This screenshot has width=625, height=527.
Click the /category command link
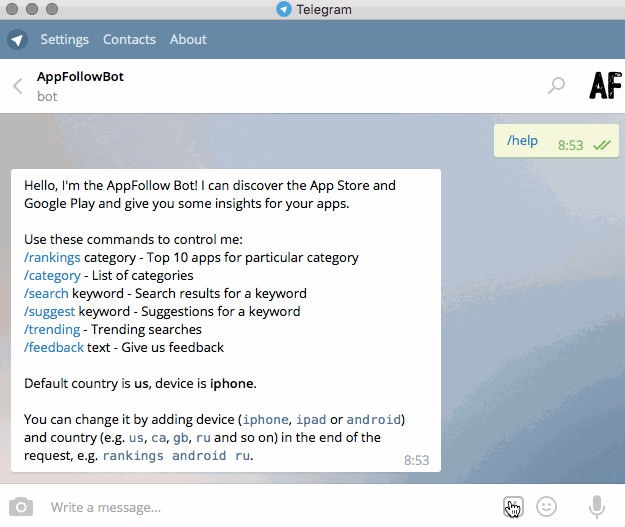(x=52, y=275)
